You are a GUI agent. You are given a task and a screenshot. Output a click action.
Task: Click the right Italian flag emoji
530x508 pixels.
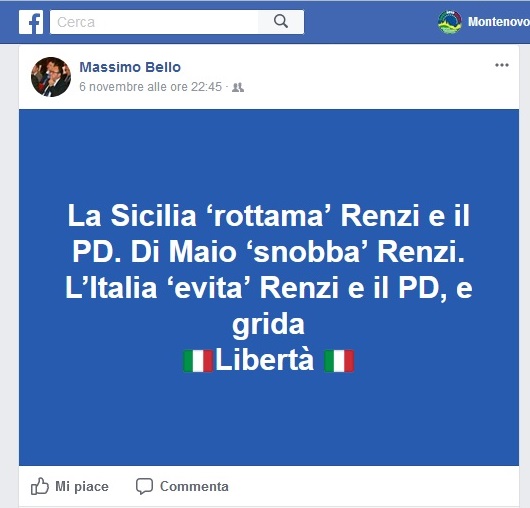click(339, 361)
